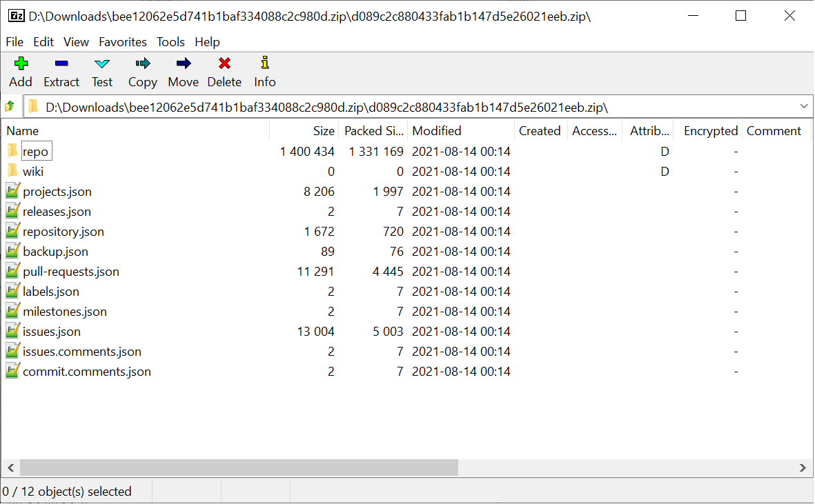815x504 pixels.
Task: Select the 'commit.comments.json' file name
Action: pyautogui.click(x=87, y=371)
